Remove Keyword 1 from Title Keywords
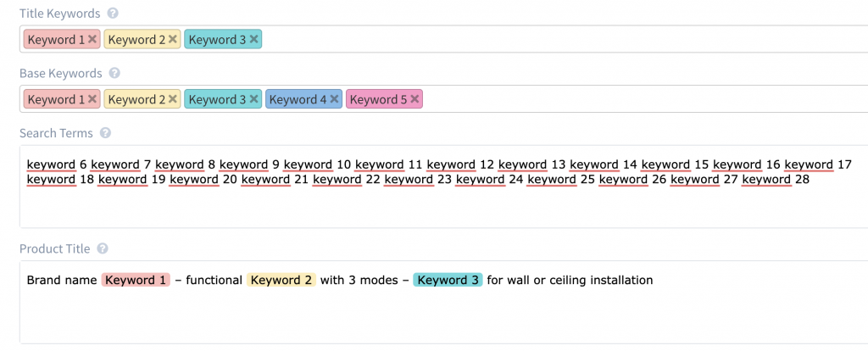Screen dimensions: 868x351 [x=92, y=39]
